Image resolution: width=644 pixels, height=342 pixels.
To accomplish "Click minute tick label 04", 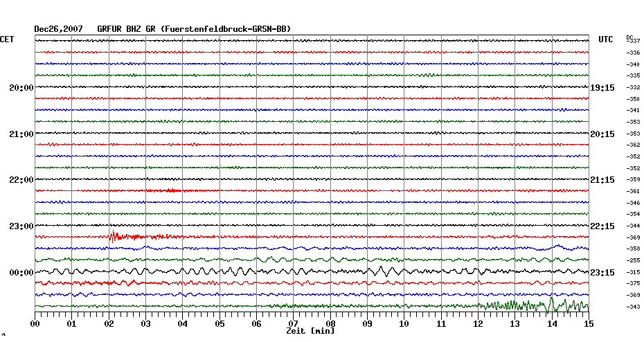I will click(x=182, y=324).
